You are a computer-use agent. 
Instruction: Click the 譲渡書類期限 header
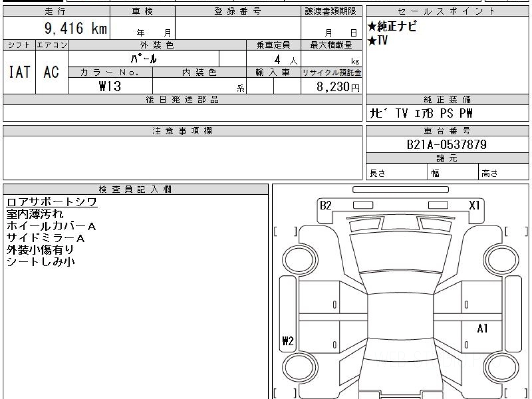point(331,12)
